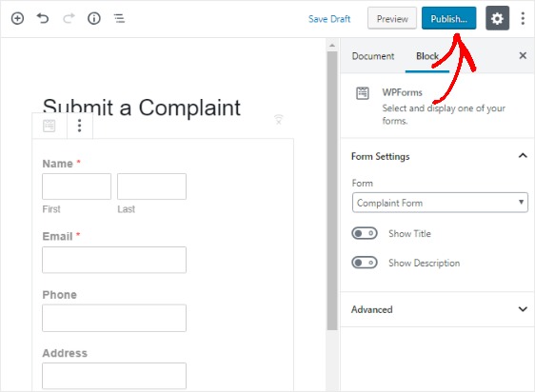Enable the Show Description toggle
The image size is (535, 392).
coord(365,263)
